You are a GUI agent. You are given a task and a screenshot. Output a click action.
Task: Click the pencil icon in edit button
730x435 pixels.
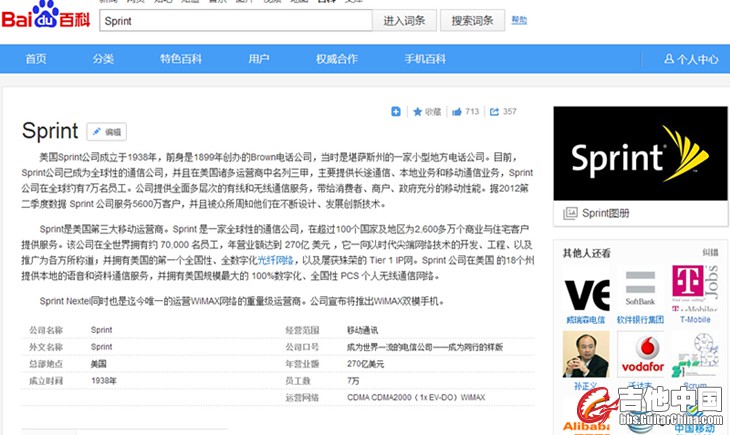[x=96, y=132]
